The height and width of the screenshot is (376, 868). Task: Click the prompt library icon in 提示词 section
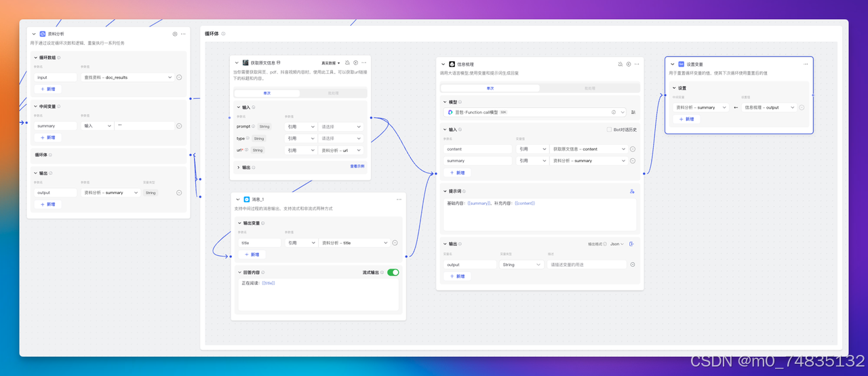632,191
